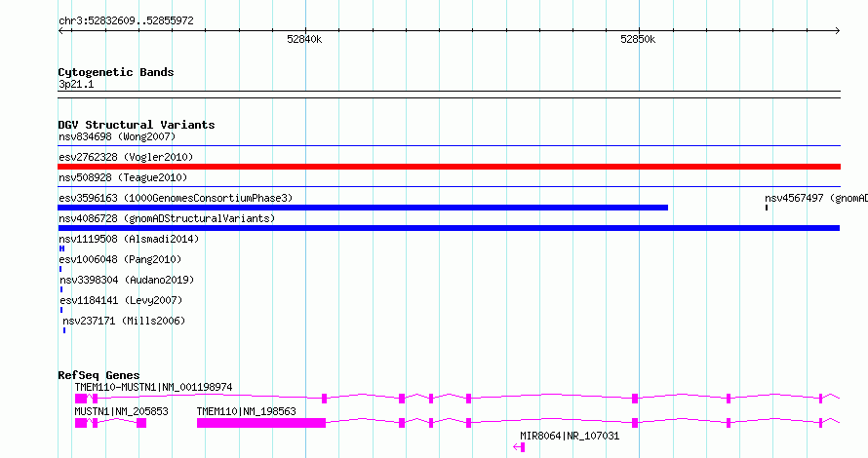The image size is (868, 458).
Task: Click the thin blue nsv508928 variant line
Action: [x=449, y=187]
